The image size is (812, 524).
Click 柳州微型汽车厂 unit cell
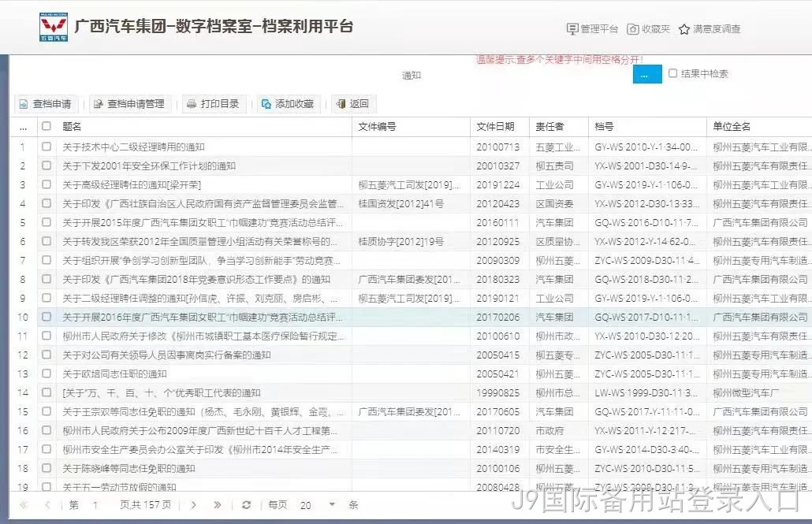[x=745, y=393]
